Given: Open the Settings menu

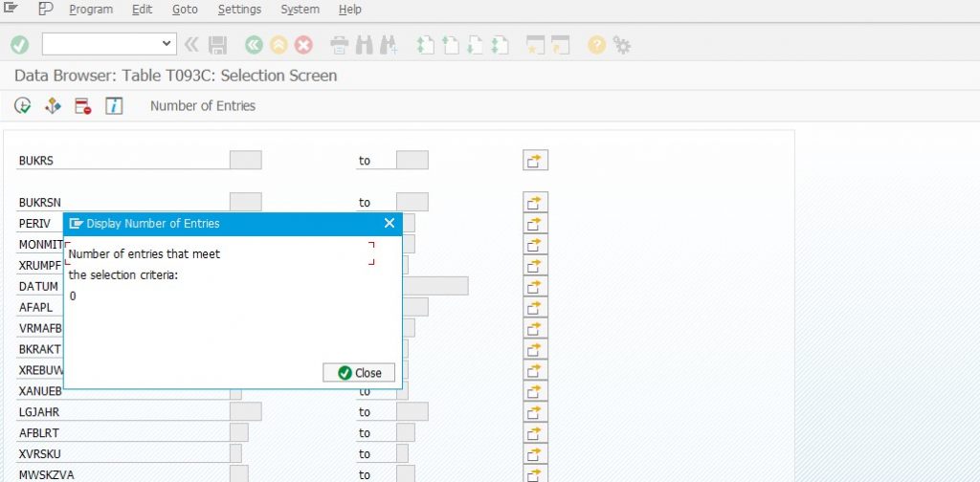Looking at the screenshot, I should pyautogui.click(x=239, y=10).
